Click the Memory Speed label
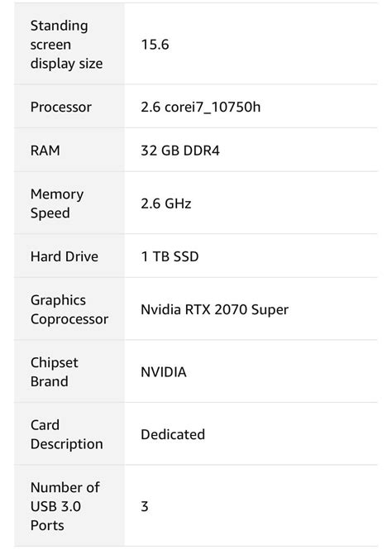Screen dimensions: 392x550 coord(57,203)
